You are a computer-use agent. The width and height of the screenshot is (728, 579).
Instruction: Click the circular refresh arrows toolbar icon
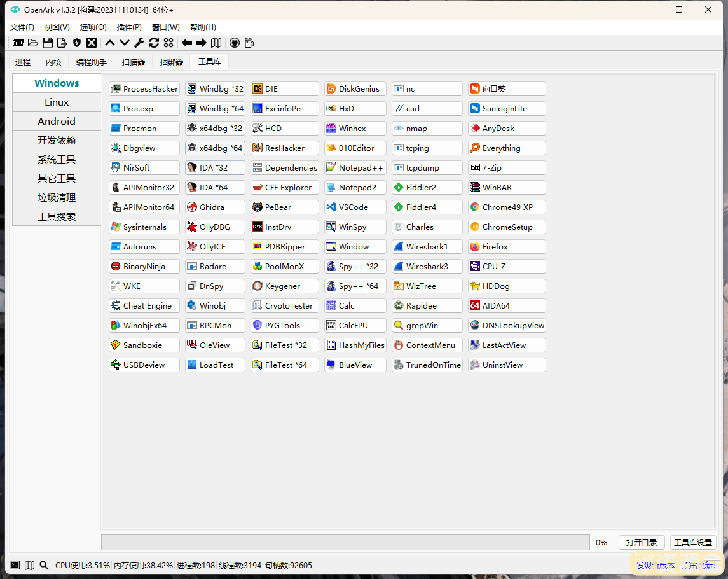pos(154,43)
